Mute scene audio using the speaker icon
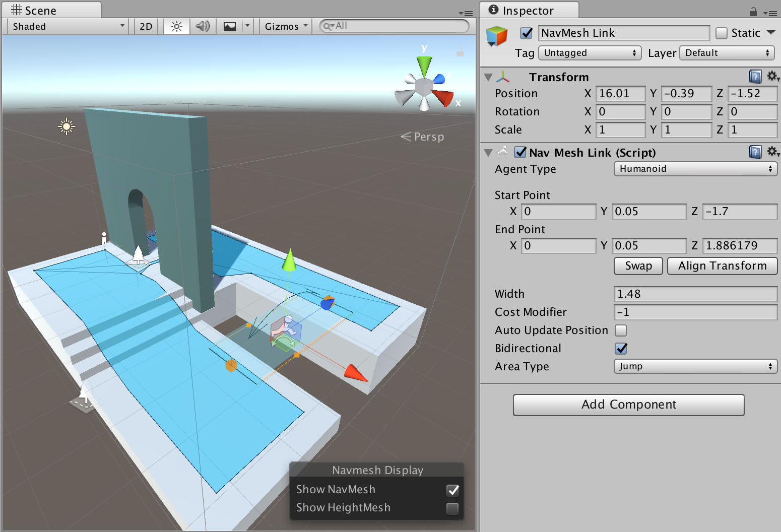 click(203, 26)
